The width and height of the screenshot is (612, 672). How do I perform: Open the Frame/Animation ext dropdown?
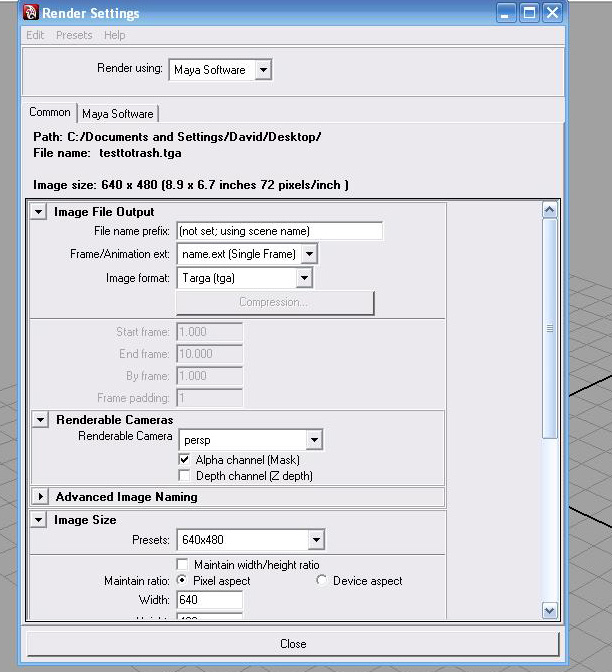coord(309,255)
